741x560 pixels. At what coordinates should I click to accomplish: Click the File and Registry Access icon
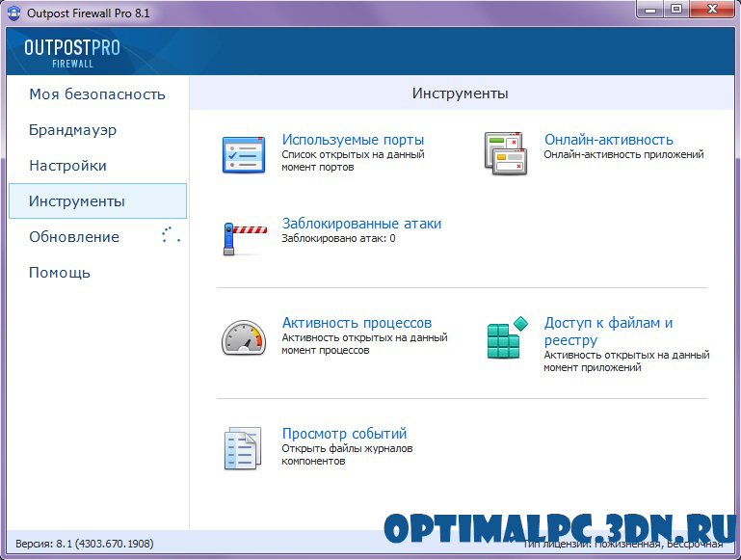(x=506, y=339)
